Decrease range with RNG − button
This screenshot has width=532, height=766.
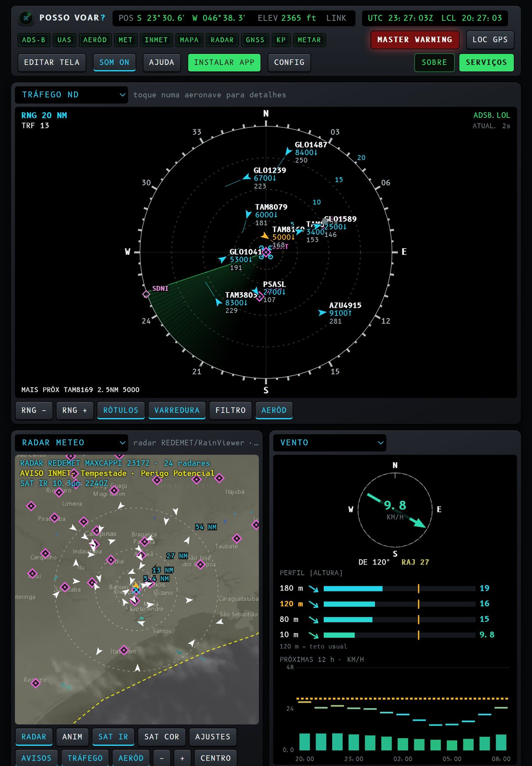(34, 410)
